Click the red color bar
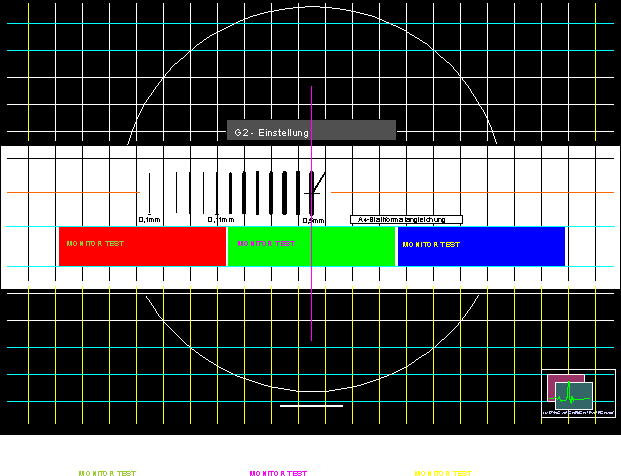This screenshot has height=476, width=621. (x=142, y=247)
